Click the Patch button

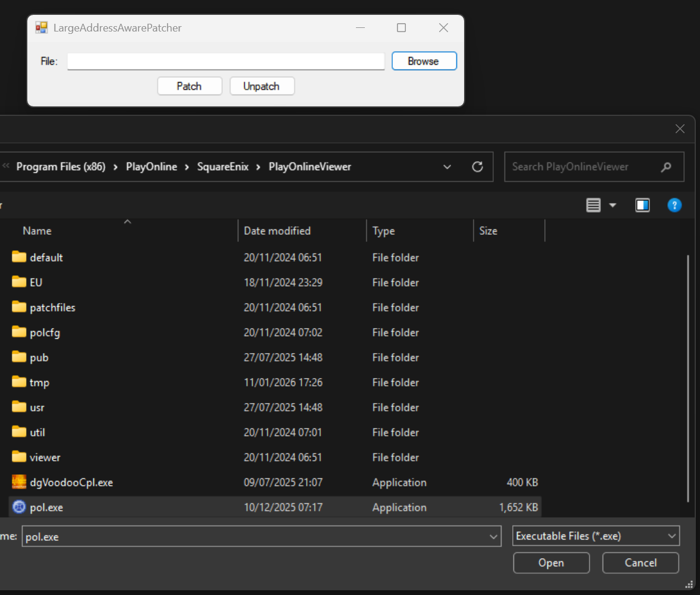[189, 86]
